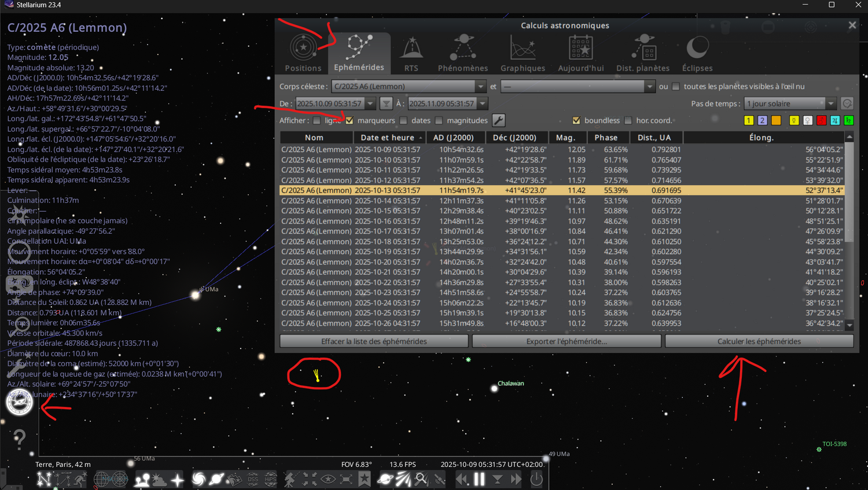Image resolution: width=868 pixels, height=490 pixels.
Task: Toggle full-screen mode in bottom toolbar
Action: pyautogui.click(x=346, y=479)
